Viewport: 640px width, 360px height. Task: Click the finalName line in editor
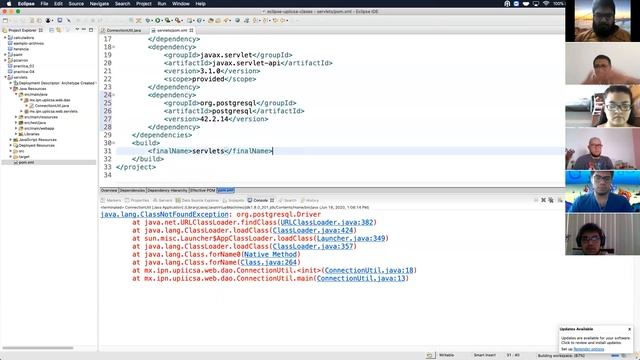(340, 151)
